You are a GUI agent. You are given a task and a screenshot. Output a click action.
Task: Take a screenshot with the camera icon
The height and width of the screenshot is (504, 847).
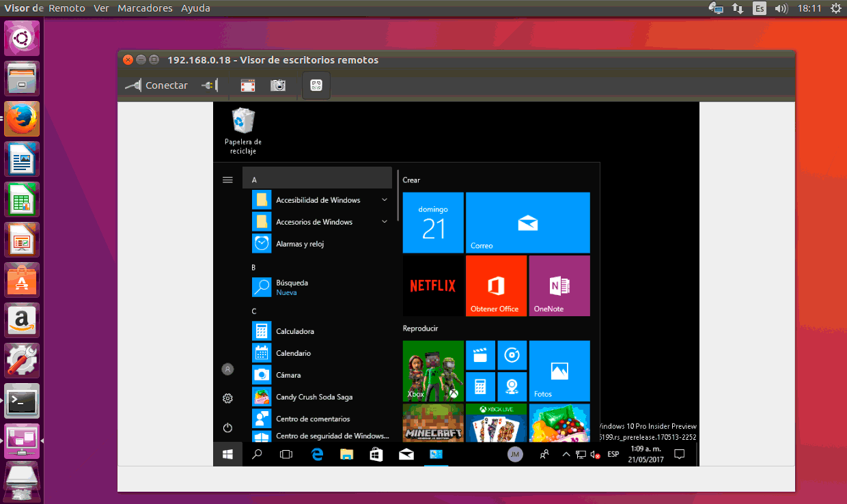click(x=277, y=85)
